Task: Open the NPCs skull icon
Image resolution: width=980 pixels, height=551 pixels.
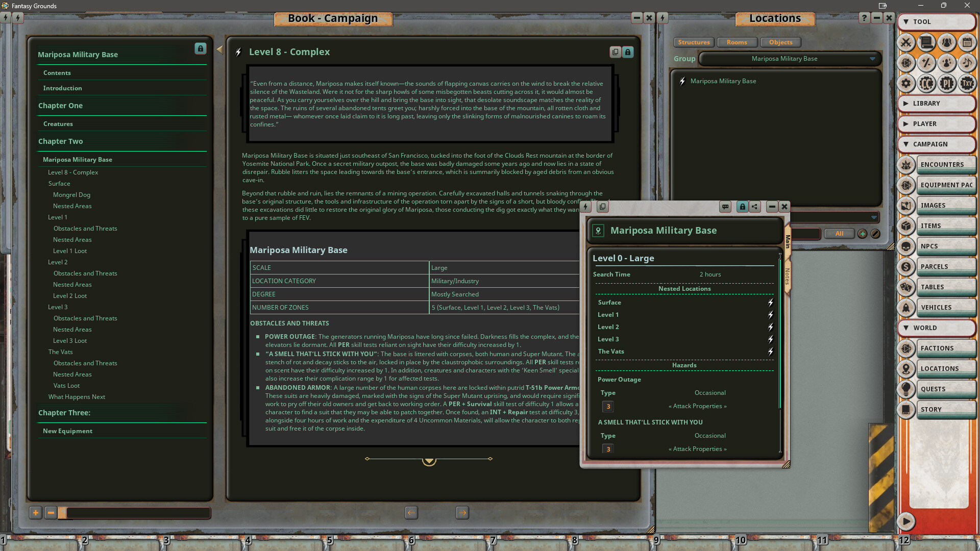Action: [906, 246]
